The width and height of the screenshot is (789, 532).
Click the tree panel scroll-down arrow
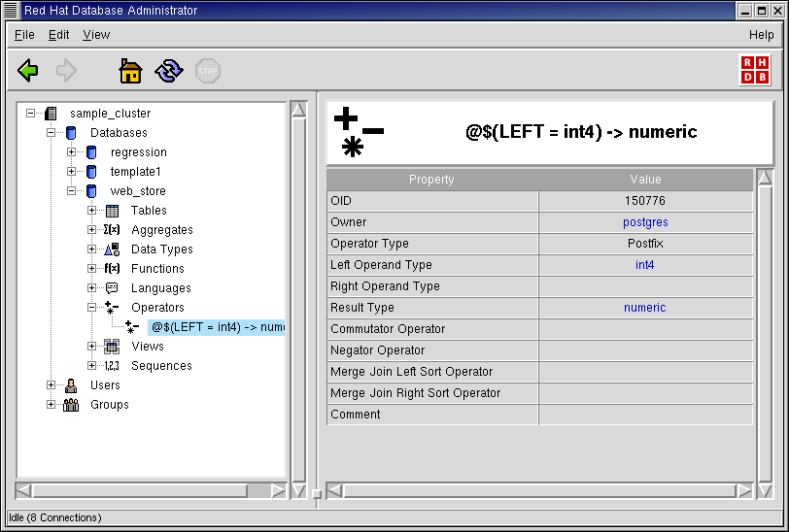[298, 490]
